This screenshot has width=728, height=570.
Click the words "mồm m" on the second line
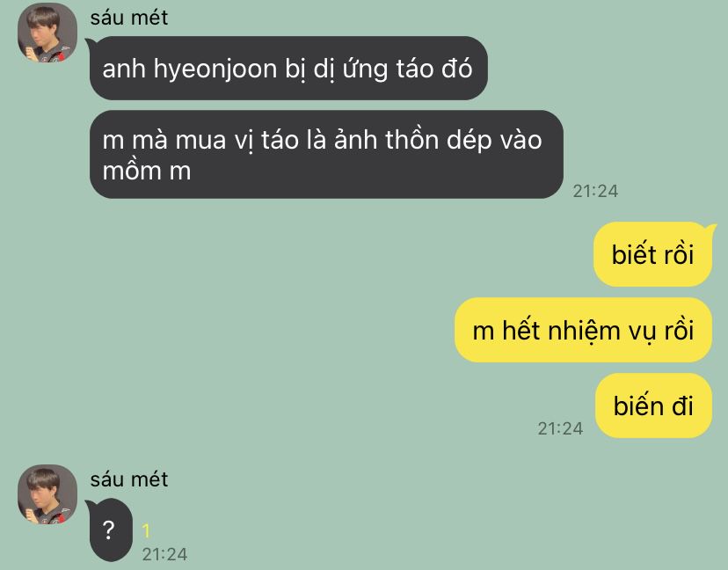pyautogui.click(x=147, y=171)
